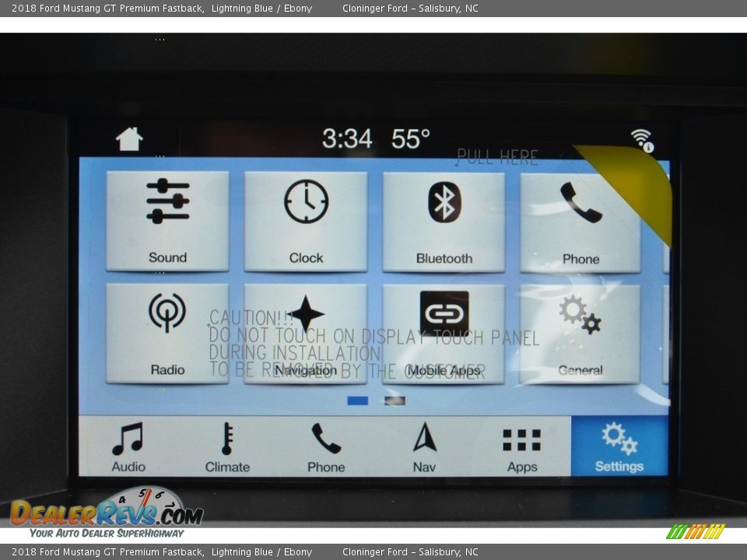The width and height of the screenshot is (747, 560).
Task: Open the Phone settings tile
Action: [x=580, y=222]
